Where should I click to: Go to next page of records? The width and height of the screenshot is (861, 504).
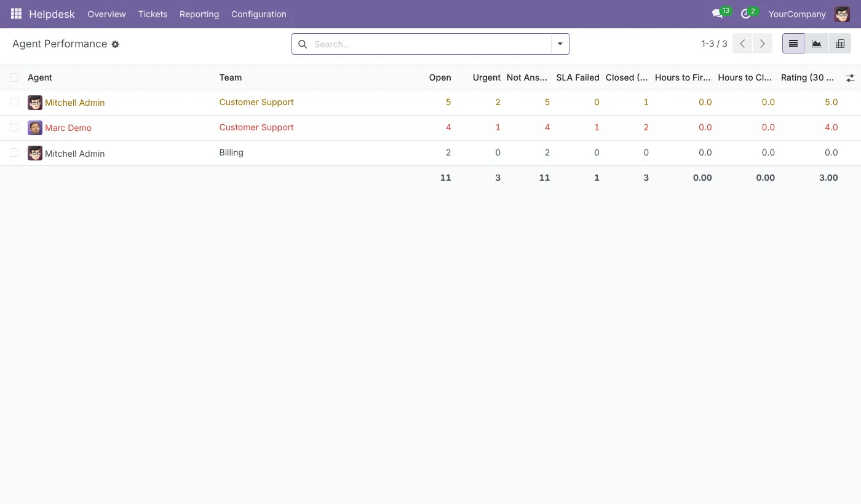pos(762,44)
